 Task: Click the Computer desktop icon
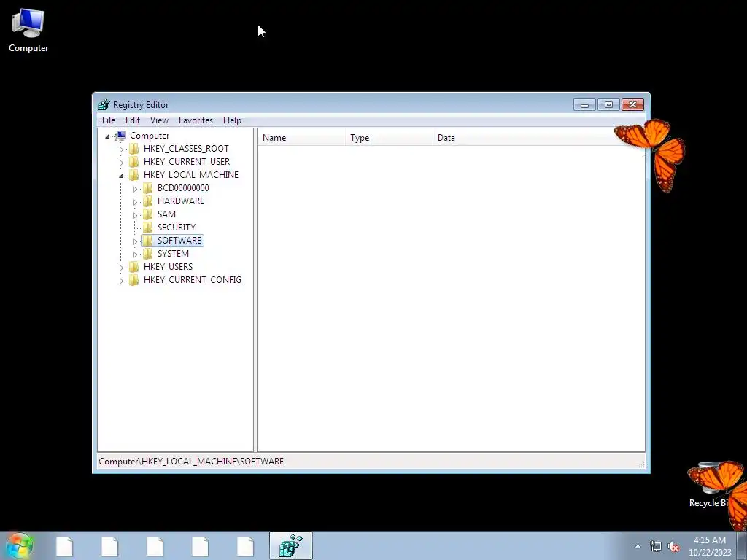28,31
